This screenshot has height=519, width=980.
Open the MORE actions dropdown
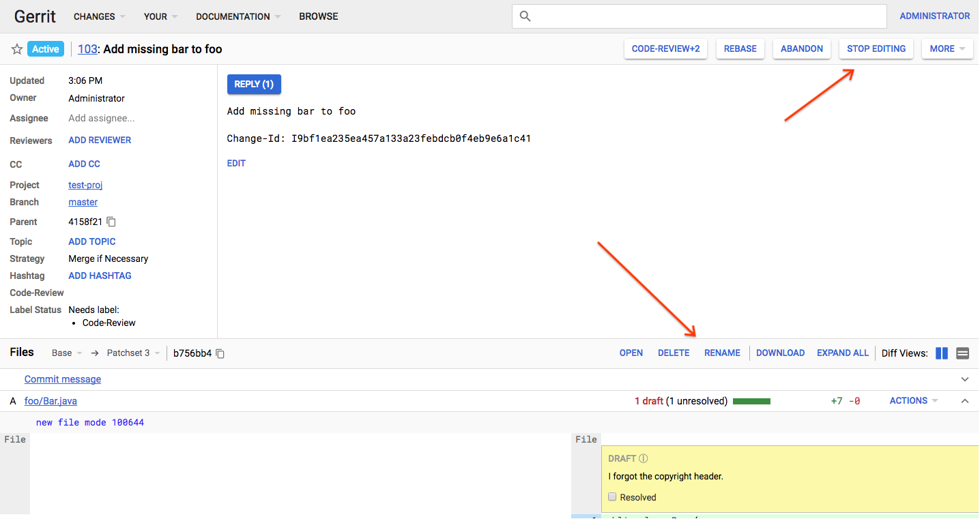pyautogui.click(x=947, y=49)
